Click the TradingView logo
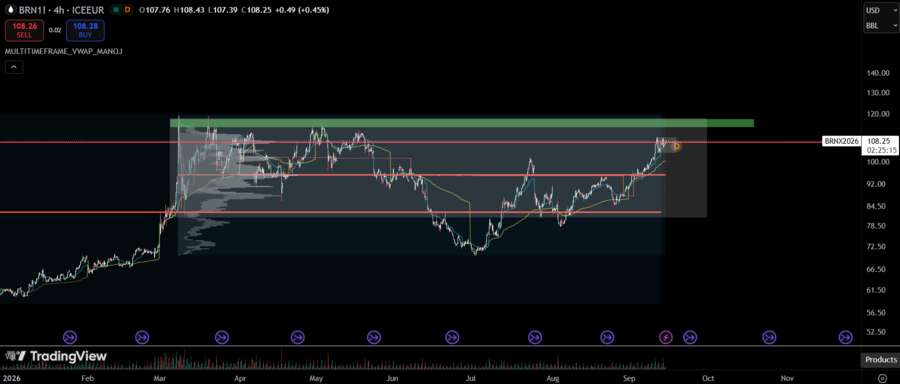This screenshot has height=384, width=900. tap(55, 356)
